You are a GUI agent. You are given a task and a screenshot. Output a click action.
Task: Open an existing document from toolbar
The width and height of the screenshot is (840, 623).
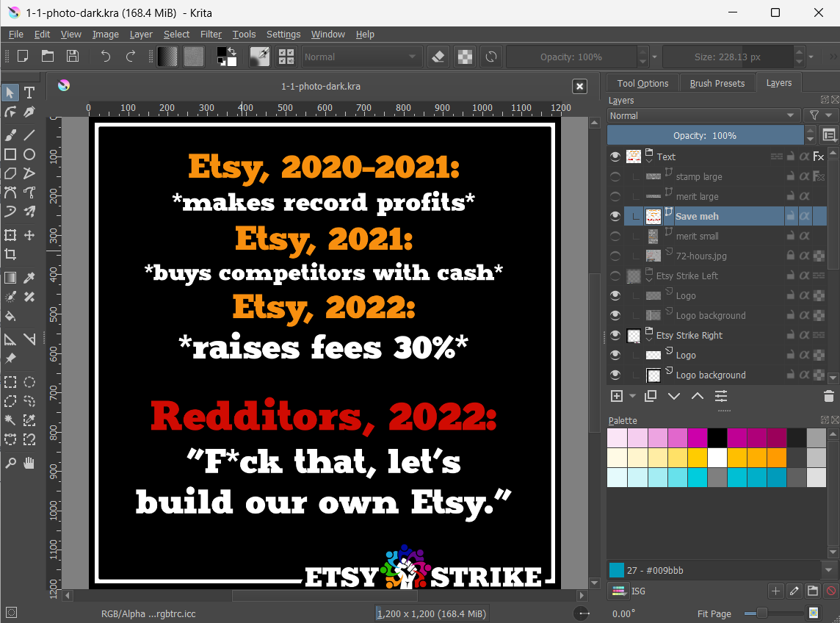[x=48, y=57]
